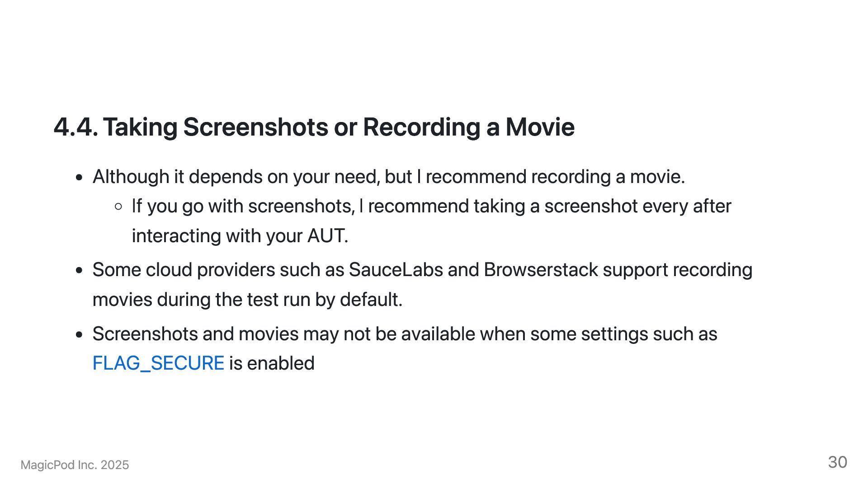Image resolution: width=868 pixels, height=488 pixels.
Task: Click the phrase "If you go with screenshots,"
Action: (243, 206)
